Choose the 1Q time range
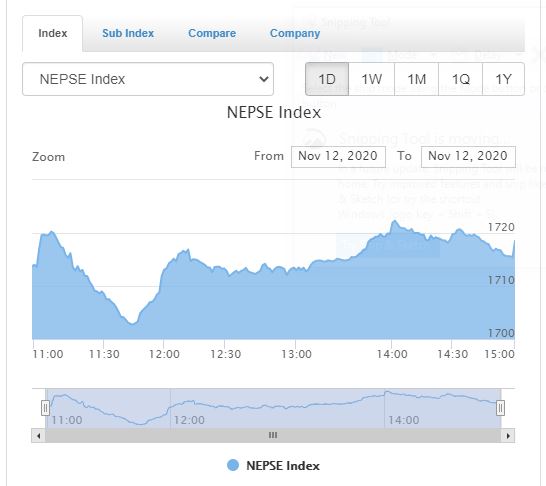Image resolution: width=546 pixels, height=486 pixels. coord(460,79)
